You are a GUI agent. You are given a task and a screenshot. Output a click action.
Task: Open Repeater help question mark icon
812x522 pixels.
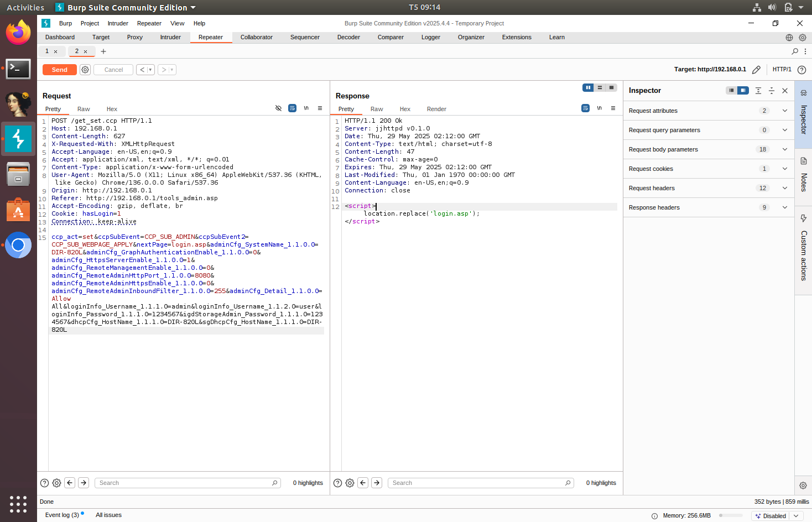coord(801,70)
